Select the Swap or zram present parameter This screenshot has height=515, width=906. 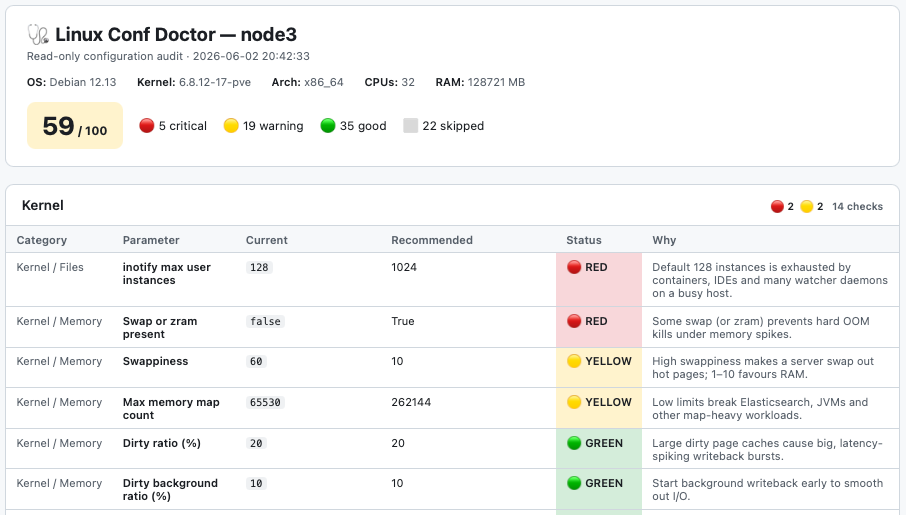pos(159,328)
